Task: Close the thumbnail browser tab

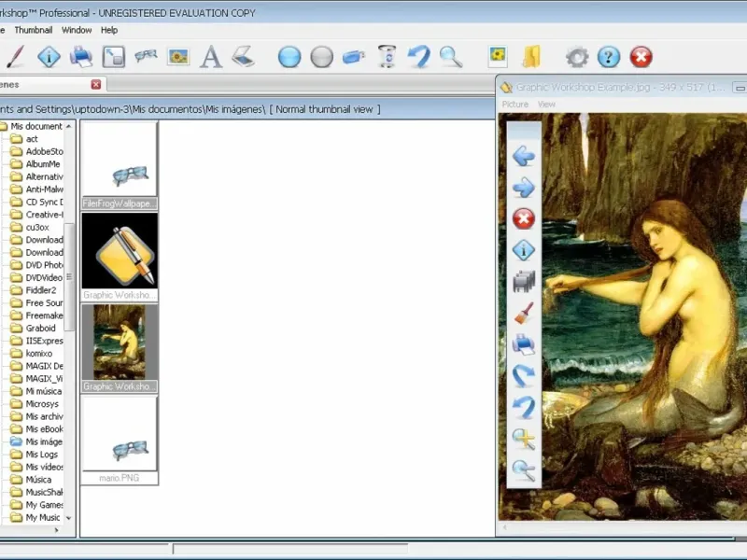Action: tap(96, 84)
